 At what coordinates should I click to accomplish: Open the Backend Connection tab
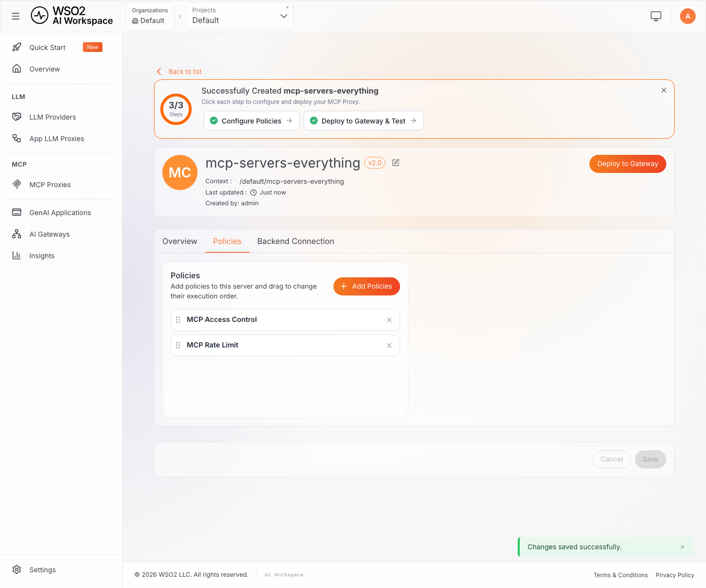296,241
